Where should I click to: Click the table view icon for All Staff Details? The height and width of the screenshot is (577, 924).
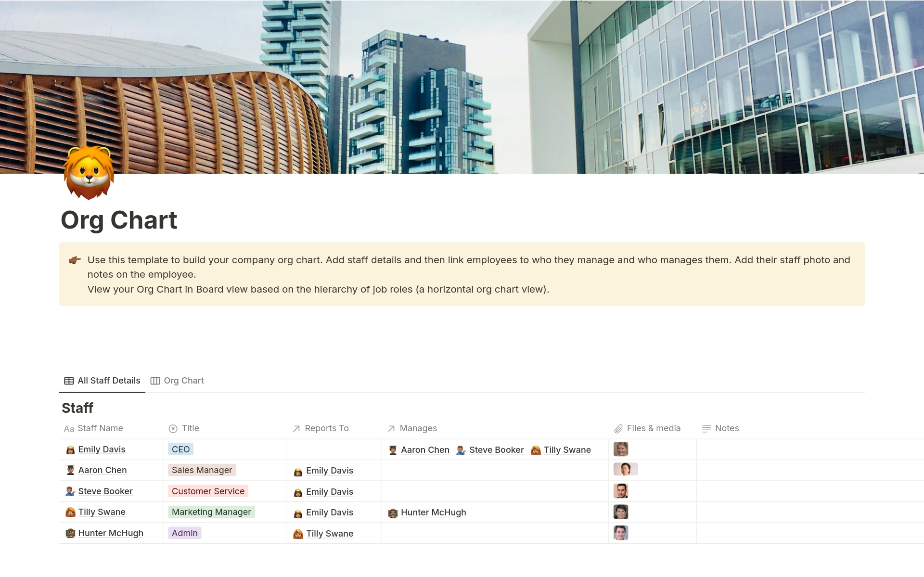pyautogui.click(x=68, y=380)
